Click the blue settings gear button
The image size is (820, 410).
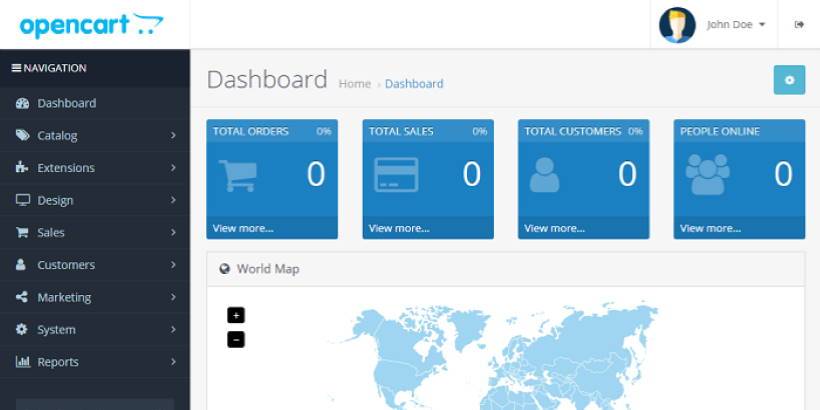tap(789, 80)
